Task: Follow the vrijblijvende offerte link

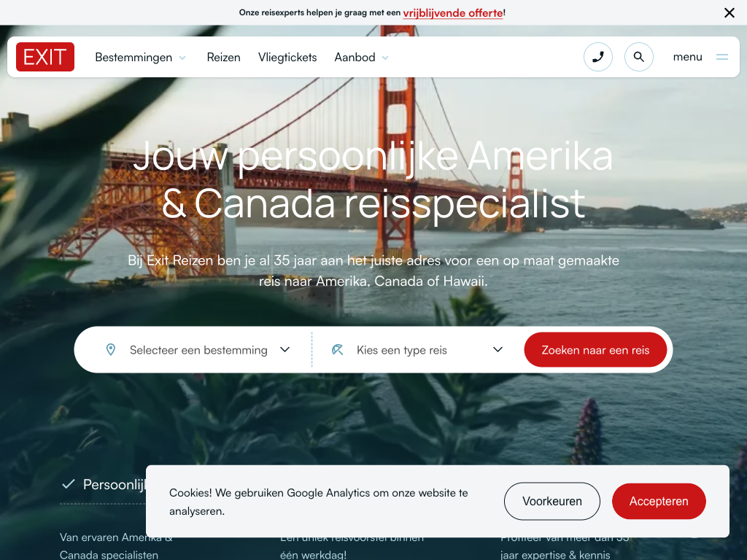Action: [452, 13]
